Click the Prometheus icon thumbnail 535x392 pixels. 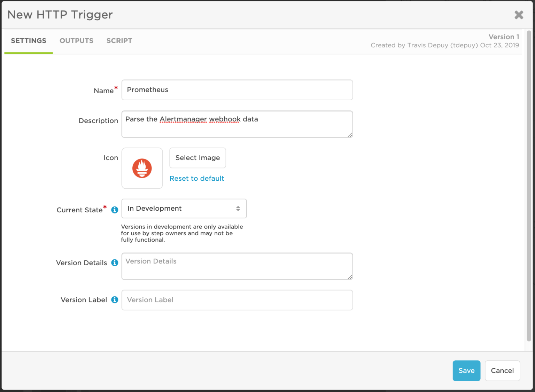pyautogui.click(x=142, y=168)
